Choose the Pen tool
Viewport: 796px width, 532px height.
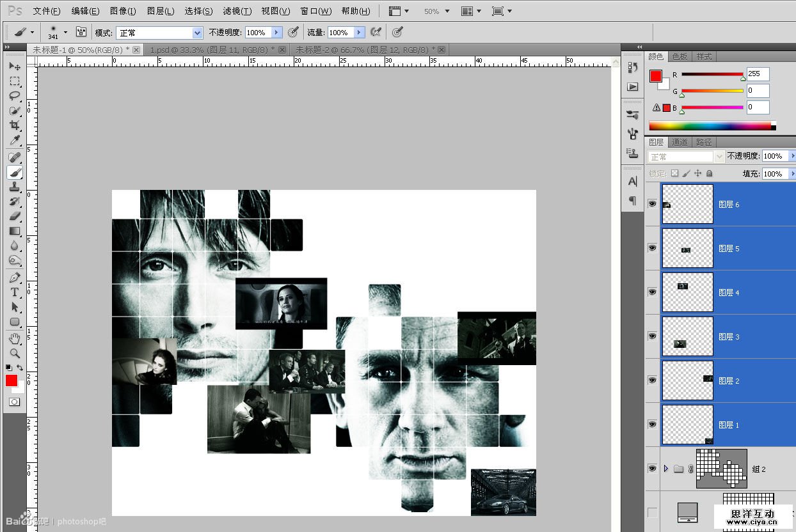14,278
